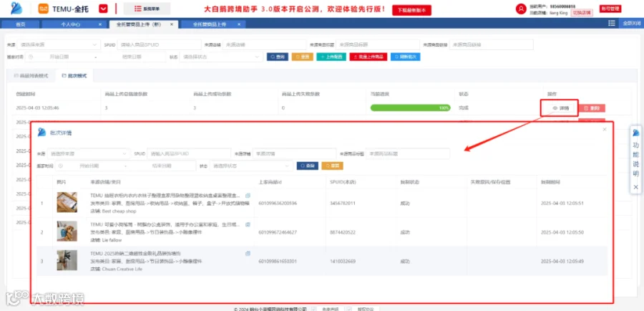Click orange 重置 button in 批次详情 dialog
Screen dimensions: 644x311
point(332,166)
